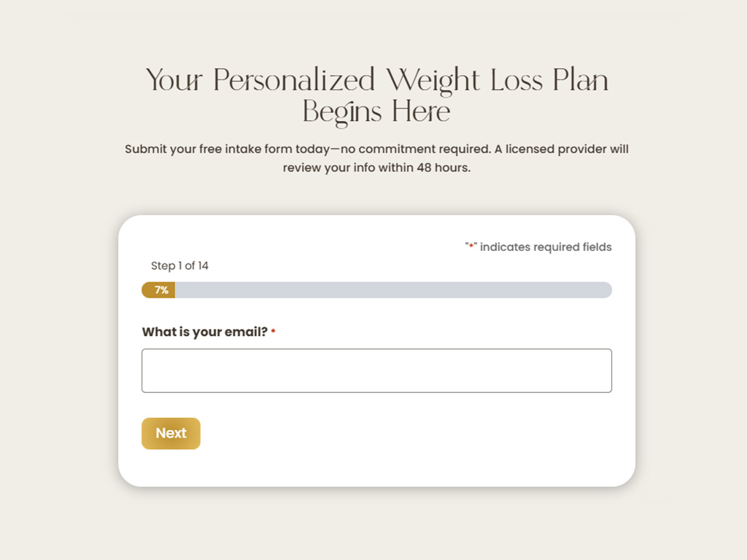Click the 'Step 1 of 14' indicator
Screen dimensions: 747x560
pos(179,266)
